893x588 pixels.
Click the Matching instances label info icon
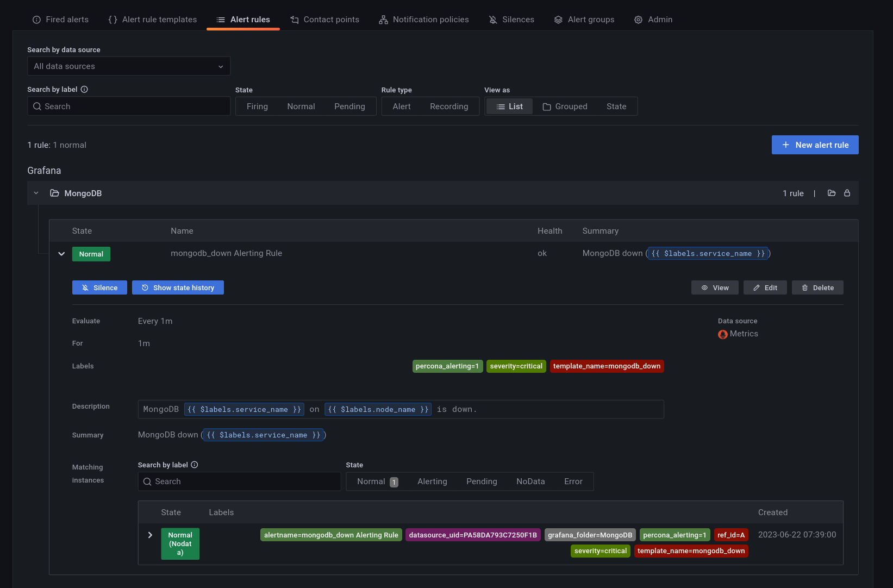tap(195, 465)
